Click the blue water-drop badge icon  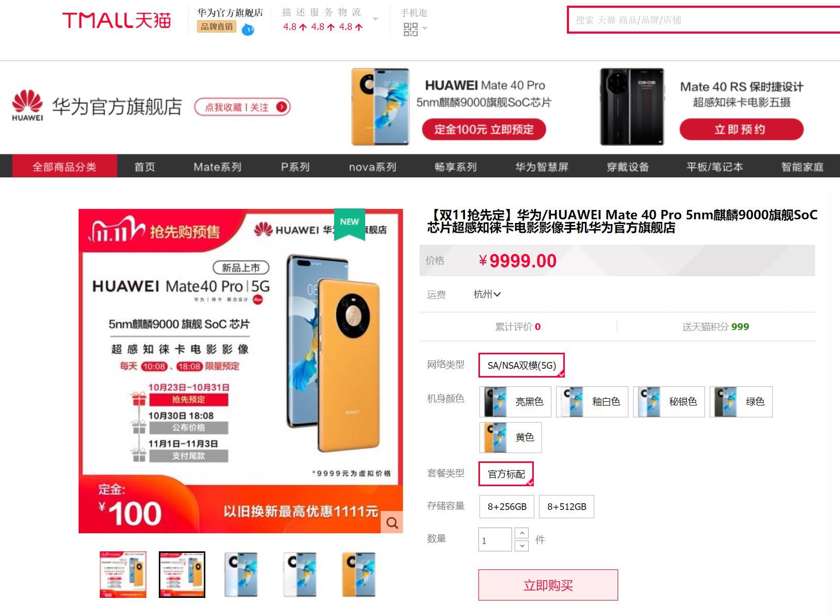[x=248, y=29]
